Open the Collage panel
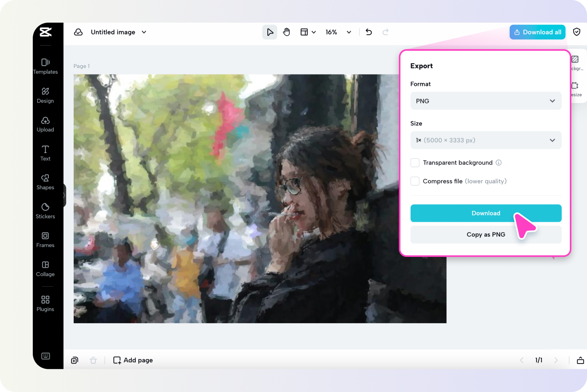 tap(45, 269)
